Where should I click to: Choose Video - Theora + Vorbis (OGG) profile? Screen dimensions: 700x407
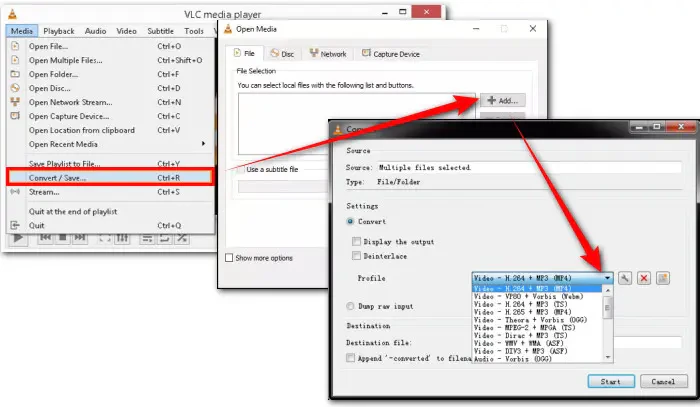click(x=539, y=320)
